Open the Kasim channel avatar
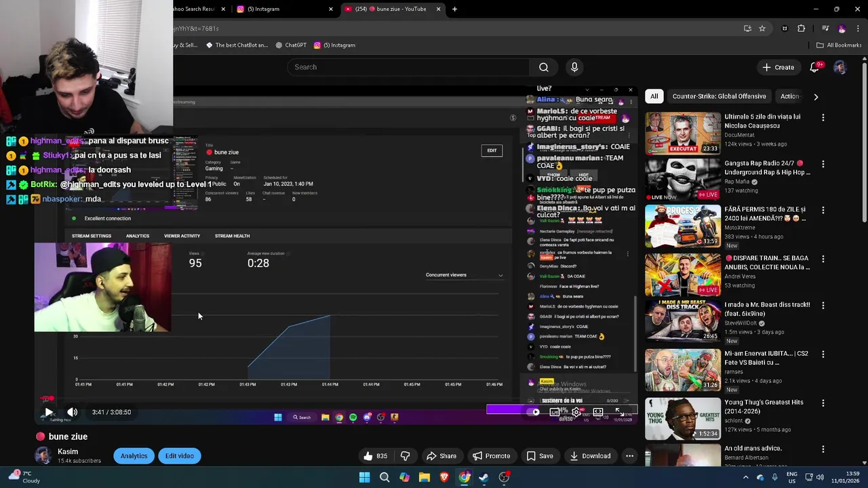The height and width of the screenshot is (488, 868). pyautogui.click(x=43, y=455)
